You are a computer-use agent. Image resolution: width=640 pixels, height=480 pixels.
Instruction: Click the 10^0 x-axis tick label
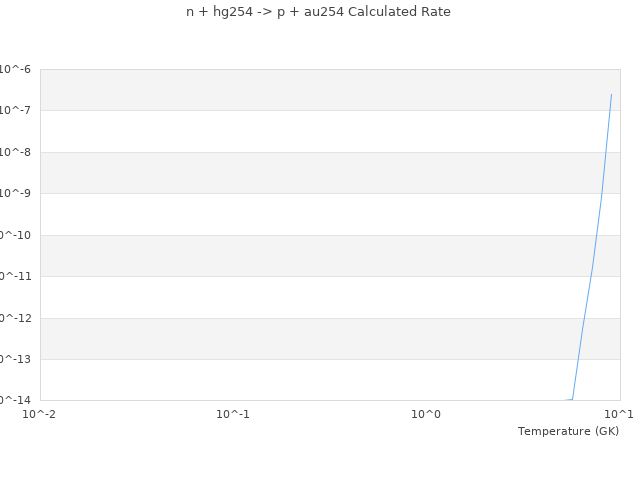tap(426, 413)
